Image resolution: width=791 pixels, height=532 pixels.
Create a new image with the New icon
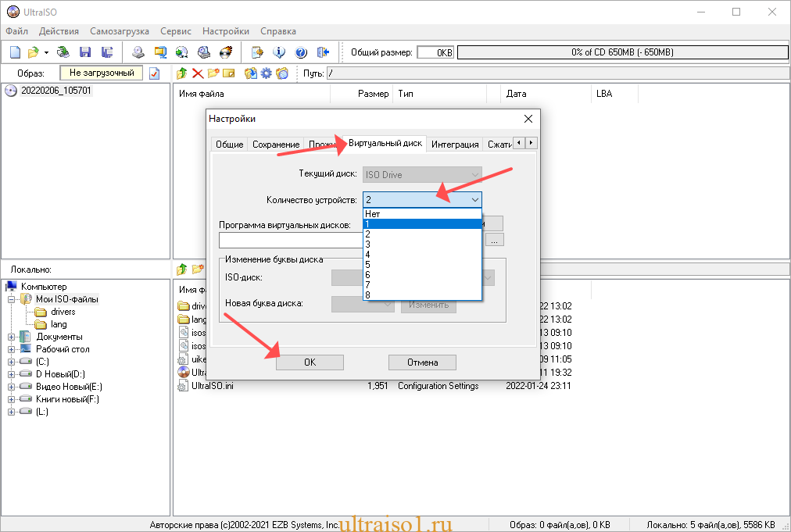[x=15, y=52]
